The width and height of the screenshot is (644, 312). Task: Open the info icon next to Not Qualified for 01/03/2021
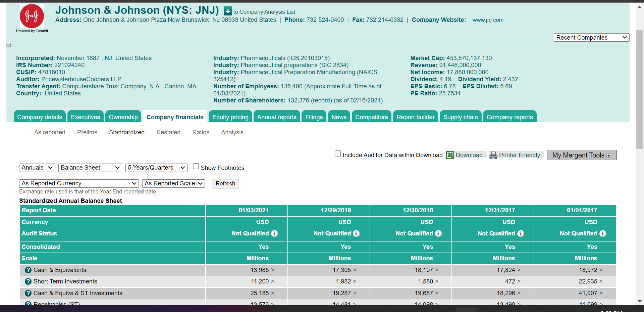pyautogui.click(x=275, y=234)
